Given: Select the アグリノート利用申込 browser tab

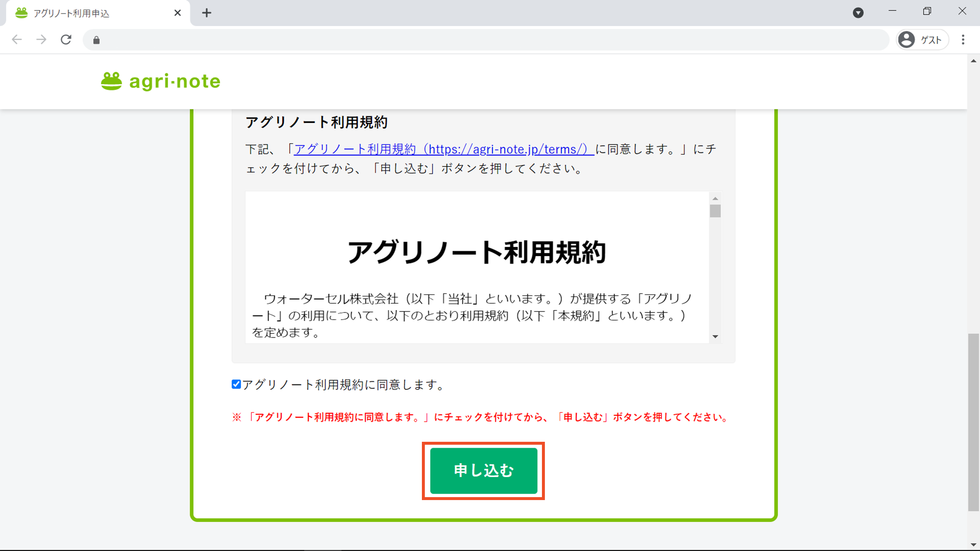Looking at the screenshot, I should coord(98,13).
